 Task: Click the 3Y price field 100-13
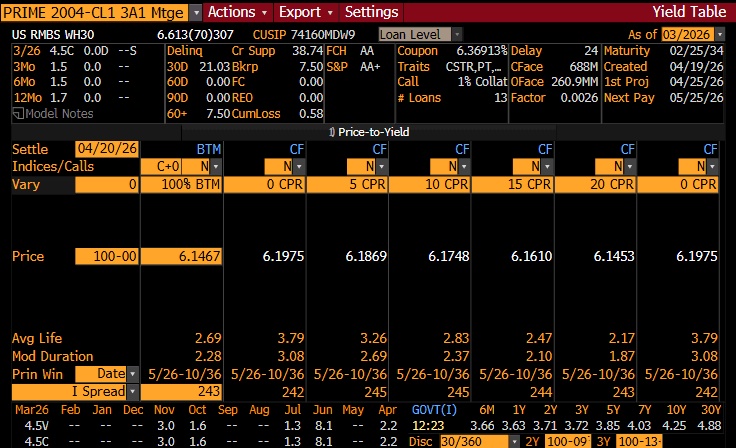coord(640,442)
